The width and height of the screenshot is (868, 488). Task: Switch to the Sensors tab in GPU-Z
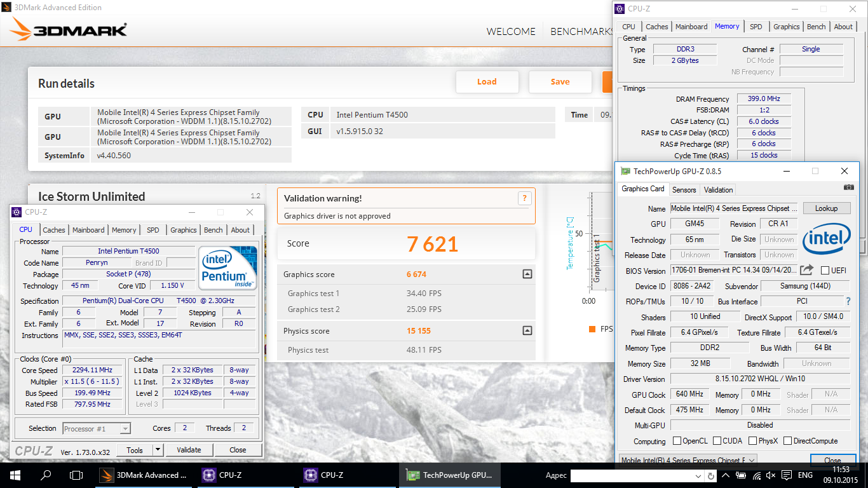tap(684, 189)
